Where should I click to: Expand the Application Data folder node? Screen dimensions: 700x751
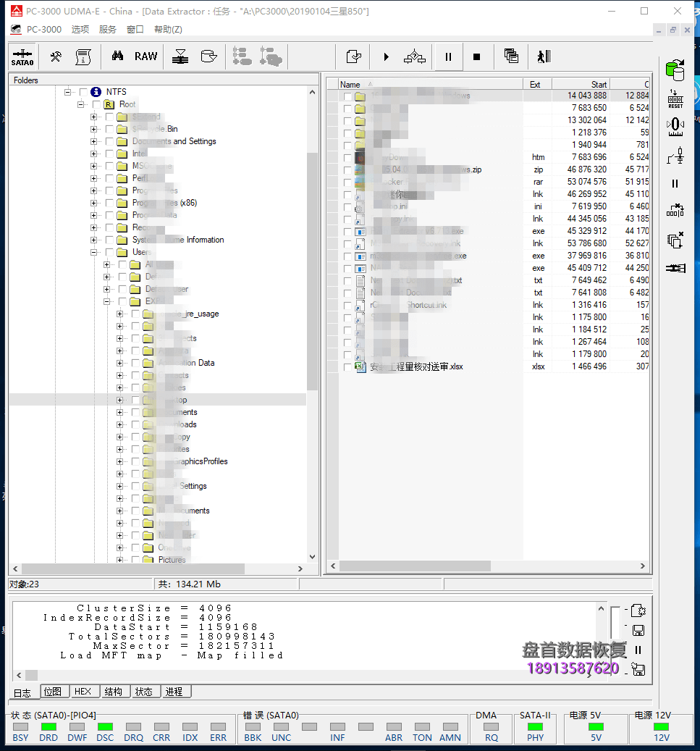click(x=119, y=363)
